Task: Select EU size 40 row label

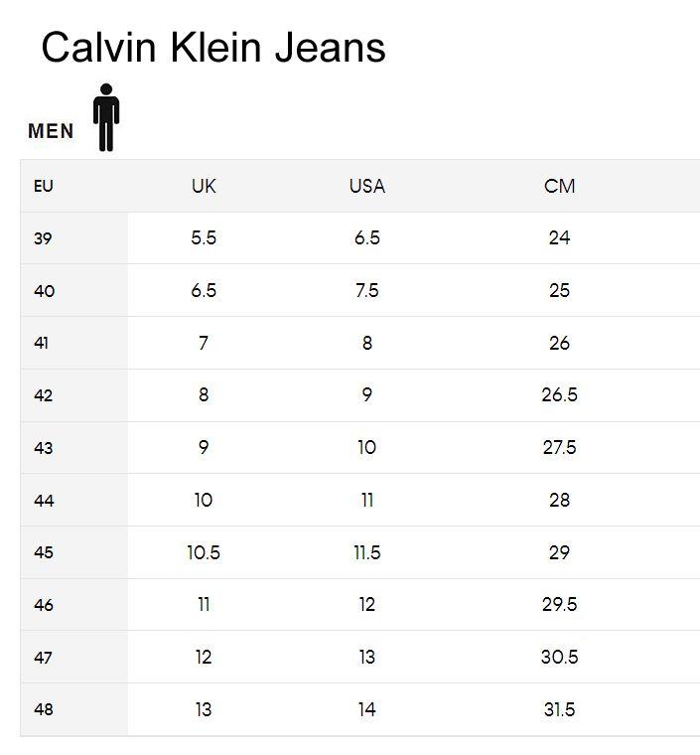Action: point(44,291)
